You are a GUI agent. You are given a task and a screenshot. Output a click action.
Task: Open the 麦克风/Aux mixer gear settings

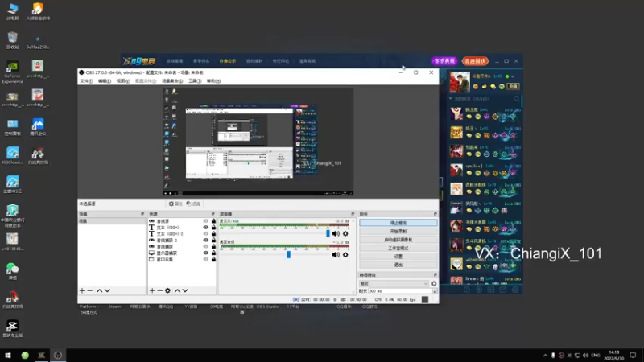(x=345, y=233)
